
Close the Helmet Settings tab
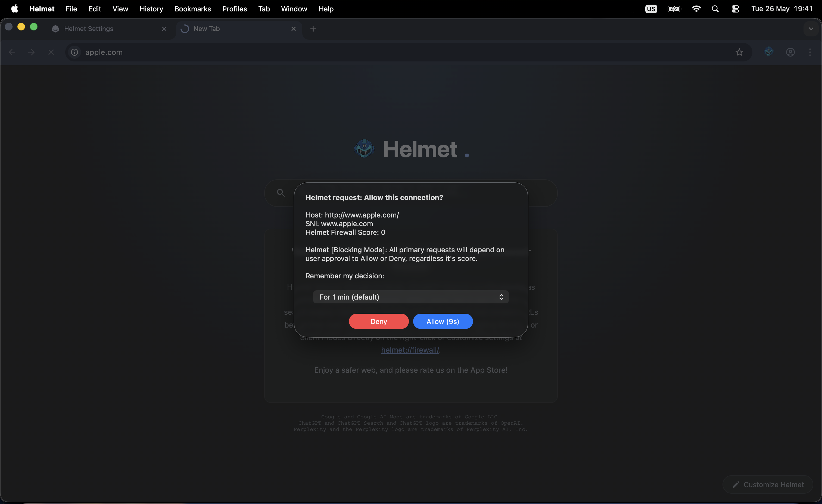164,29
